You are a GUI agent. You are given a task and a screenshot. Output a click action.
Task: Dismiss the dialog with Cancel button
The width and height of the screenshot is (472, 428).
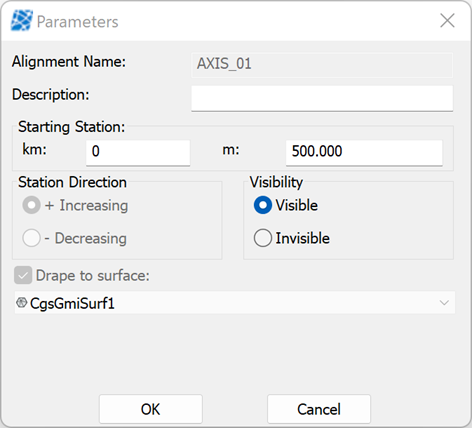coord(319,409)
